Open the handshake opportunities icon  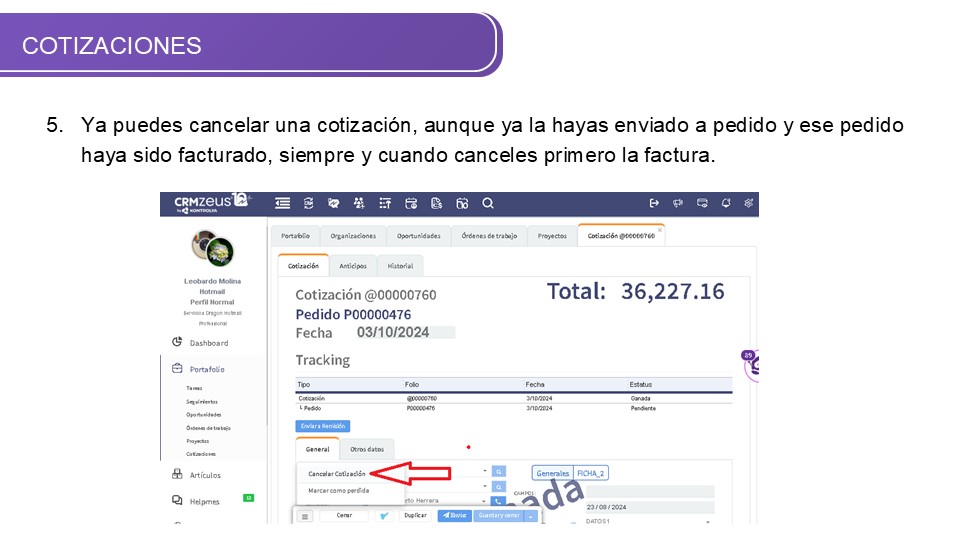pyautogui.click(x=334, y=203)
